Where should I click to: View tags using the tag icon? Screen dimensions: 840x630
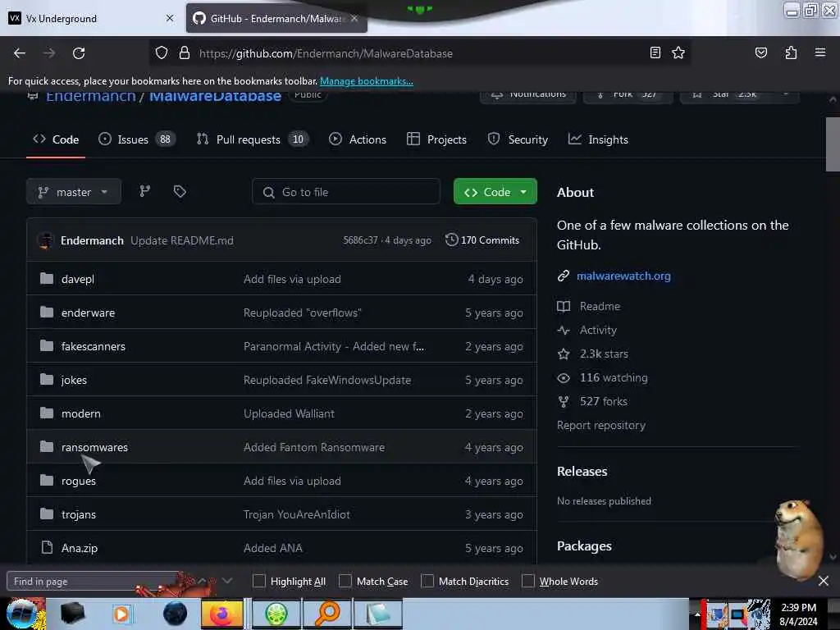click(180, 191)
